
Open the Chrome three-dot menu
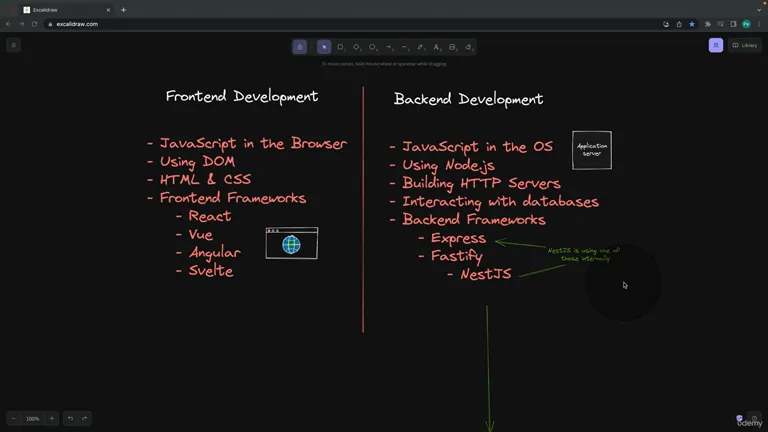click(x=759, y=24)
